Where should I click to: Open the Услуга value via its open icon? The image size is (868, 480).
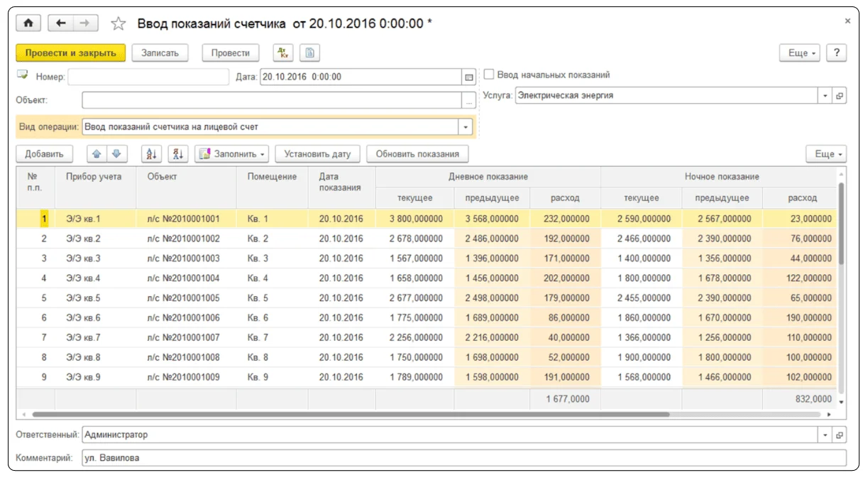(840, 95)
